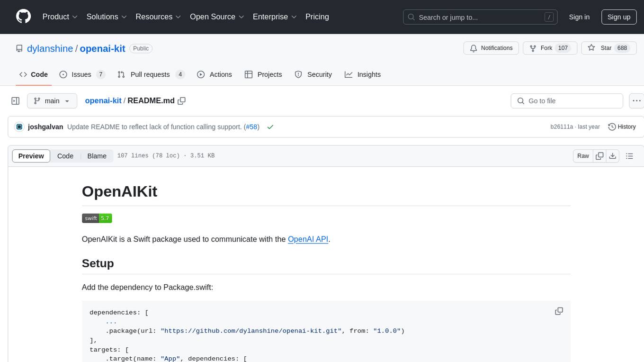Switch to the Pull requests tab

(x=151, y=74)
